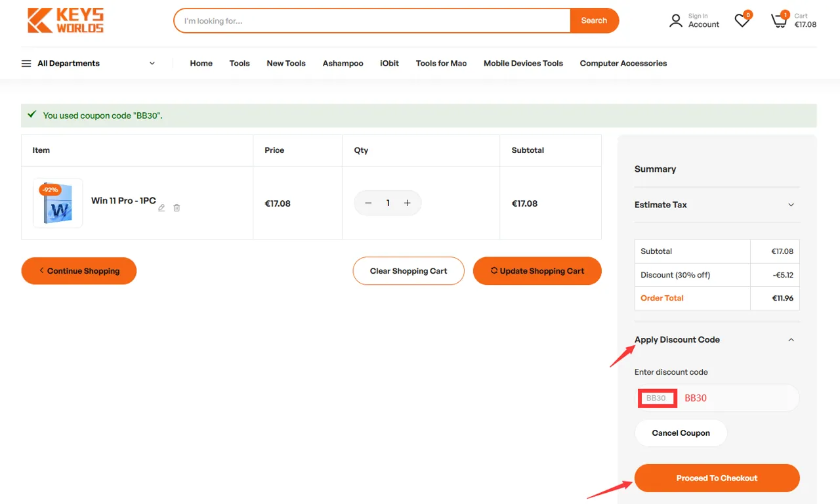The image size is (840, 504).
Task: Click the discount amount -€5.12
Action: (783, 275)
